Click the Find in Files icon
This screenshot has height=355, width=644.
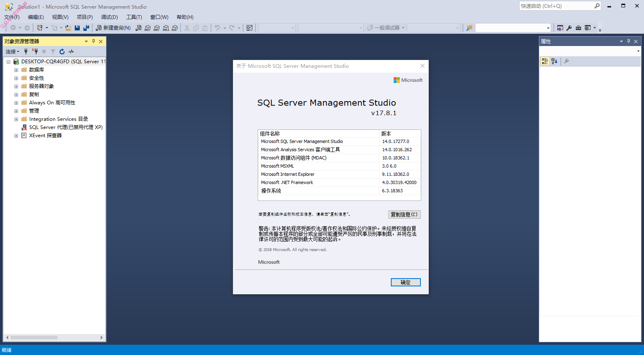(x=469, y=28)
